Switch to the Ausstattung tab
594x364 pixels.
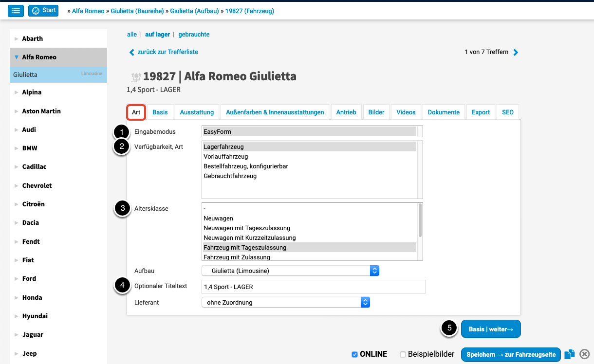point(197,112)
